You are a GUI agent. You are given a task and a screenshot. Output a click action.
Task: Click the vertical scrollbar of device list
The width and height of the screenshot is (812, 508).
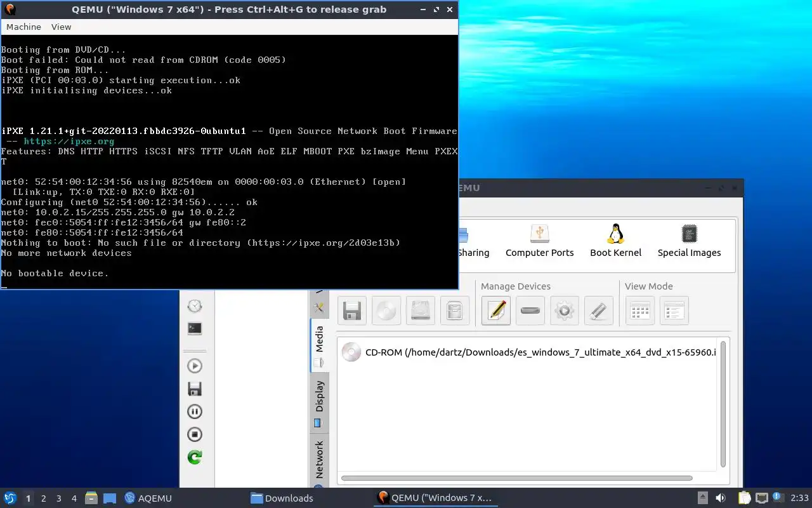[723, 405]
